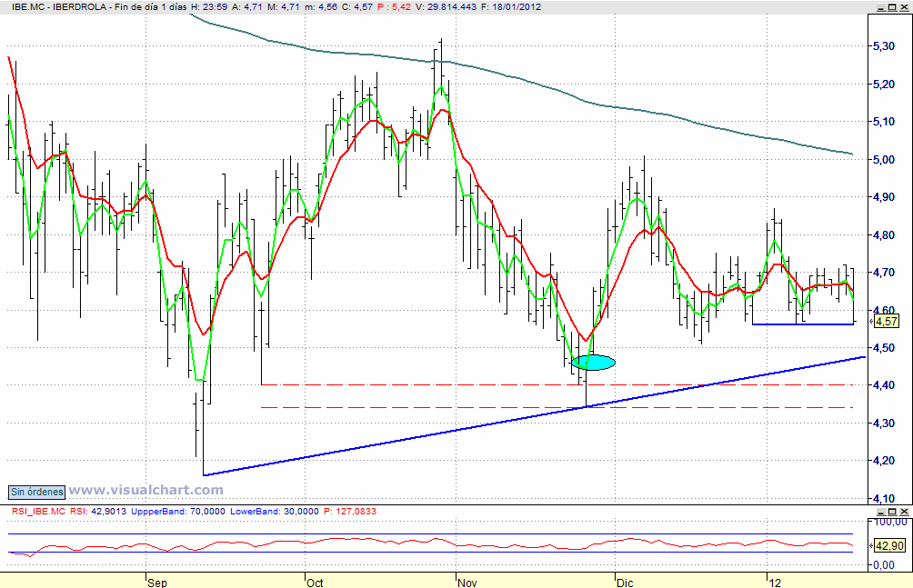Image resolution: width=913 pixels, height=588 pixels.
Task: Click the 'Sin órdenes' button
Action: click(36, 492)
